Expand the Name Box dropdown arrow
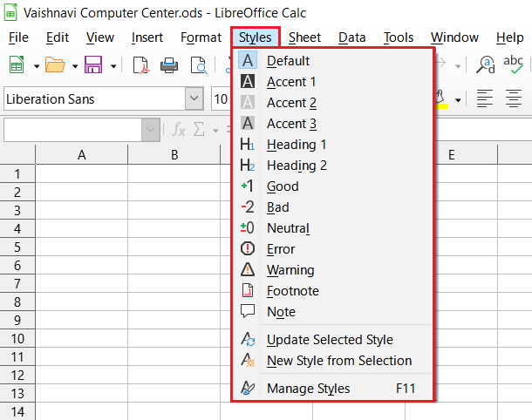Viewport: 532px width, 420px height. (x=151, y=130)
